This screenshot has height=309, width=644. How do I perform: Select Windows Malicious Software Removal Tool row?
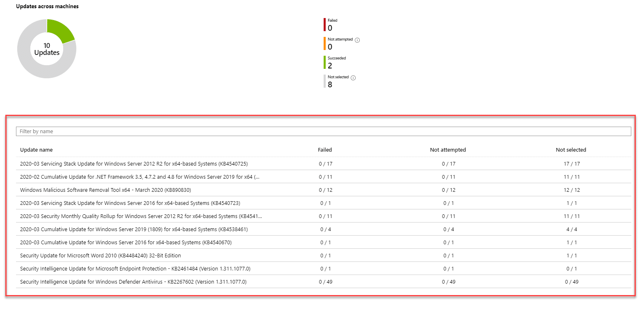tap(323, 190)
